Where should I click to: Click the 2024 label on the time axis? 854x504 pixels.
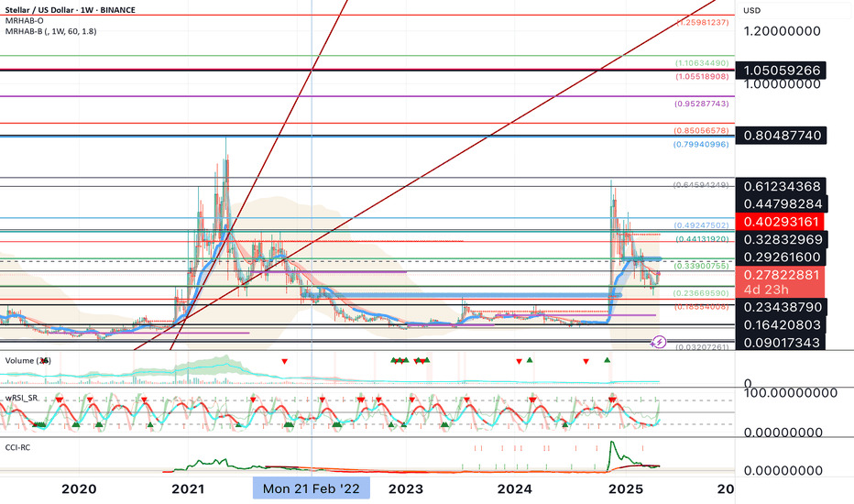pyautogui.click(x=515, y=488)
